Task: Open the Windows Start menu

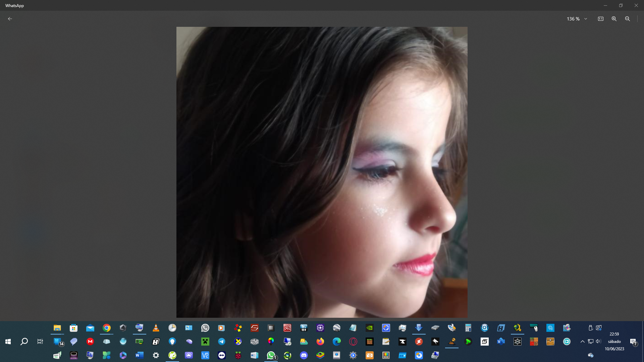Action: point(8,342)
